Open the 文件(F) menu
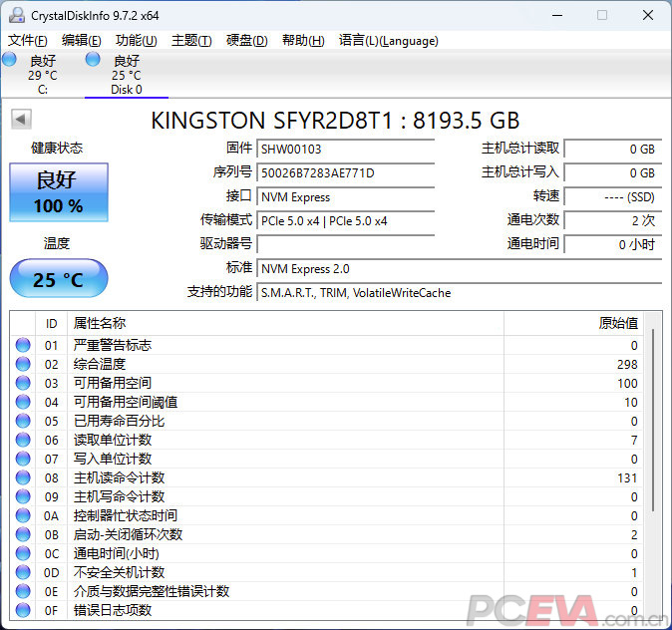Image resolution: width=672 pixels, height=630 pixels. [27, 41]
